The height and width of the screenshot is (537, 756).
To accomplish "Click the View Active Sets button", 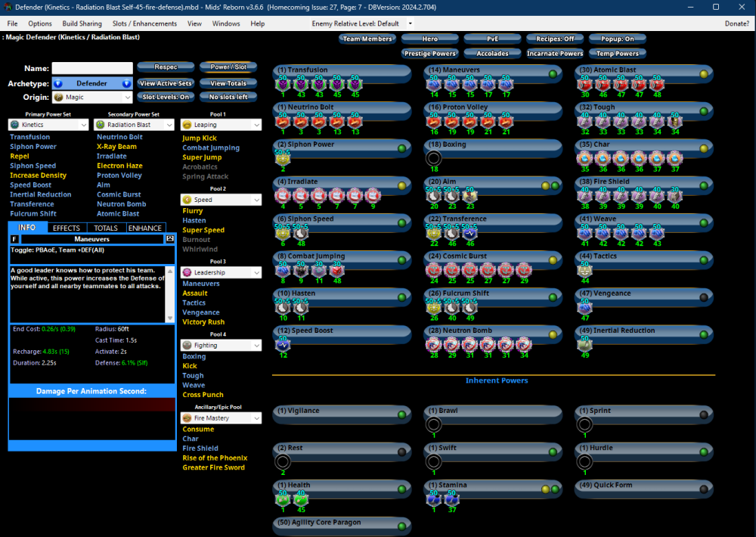I will [166, 83].
